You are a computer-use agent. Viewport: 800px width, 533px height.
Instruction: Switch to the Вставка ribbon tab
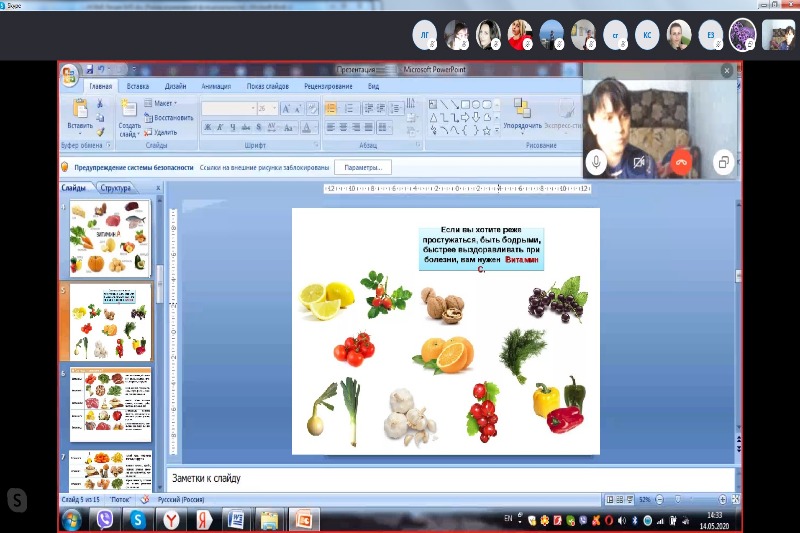pyautogui.click(x=139, y=87)
